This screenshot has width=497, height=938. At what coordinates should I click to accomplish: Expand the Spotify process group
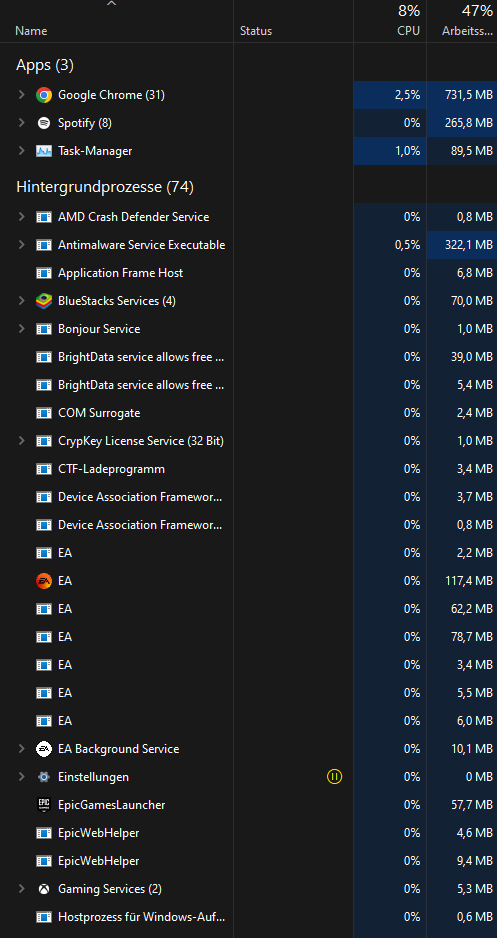click(x=22, y=123)
